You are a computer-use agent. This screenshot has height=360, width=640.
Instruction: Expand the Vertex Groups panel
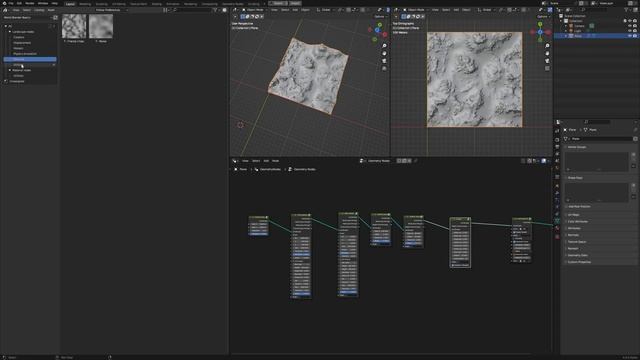click(577, 147)
